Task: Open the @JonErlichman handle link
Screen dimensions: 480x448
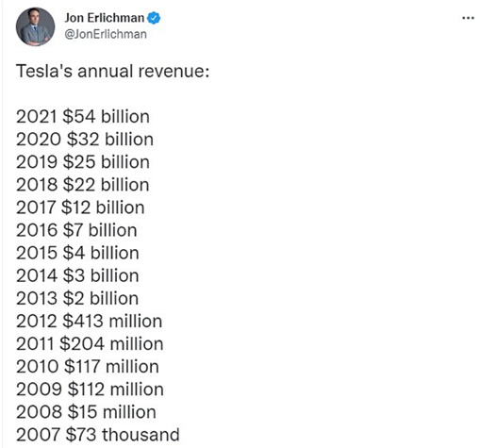Action: coord(106,34)
